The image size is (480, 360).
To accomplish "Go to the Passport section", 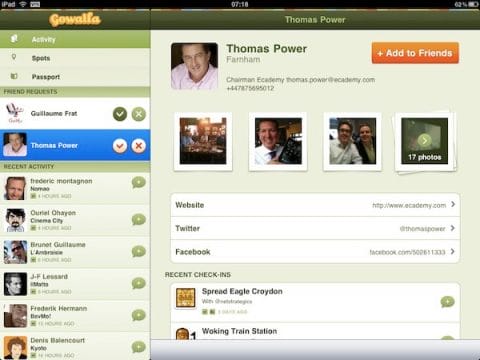I will click(x=75, y=77).
